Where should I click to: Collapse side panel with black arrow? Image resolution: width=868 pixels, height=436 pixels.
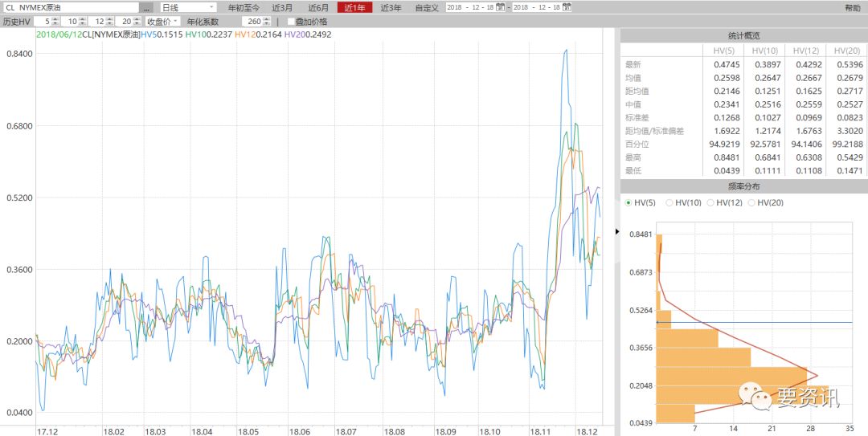(x=617, y=231)
